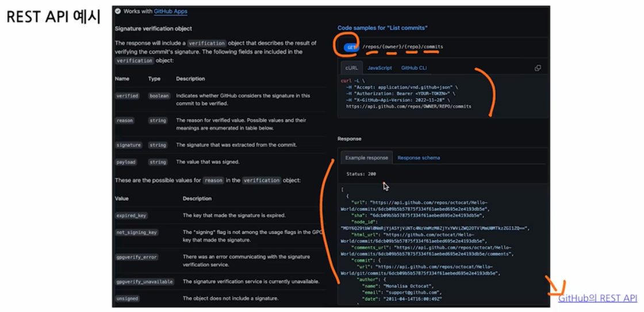Screen dimensions: 644x312
Task: Click the Code samples for "List commits" heading
Action: [382, 28]
